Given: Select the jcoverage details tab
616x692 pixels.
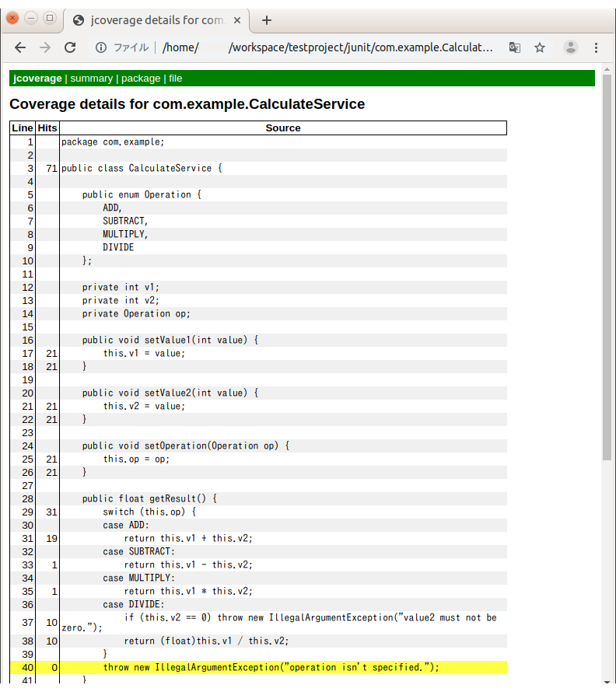Looking at the screenshot, I should pos(157,20).
